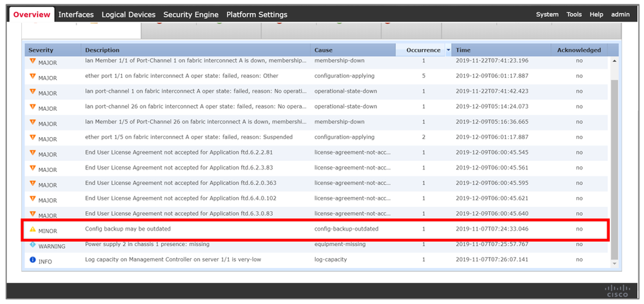Select 'Config backup may be outdated' description
This screenshot has width=644, height=304.
coord(128,229)
